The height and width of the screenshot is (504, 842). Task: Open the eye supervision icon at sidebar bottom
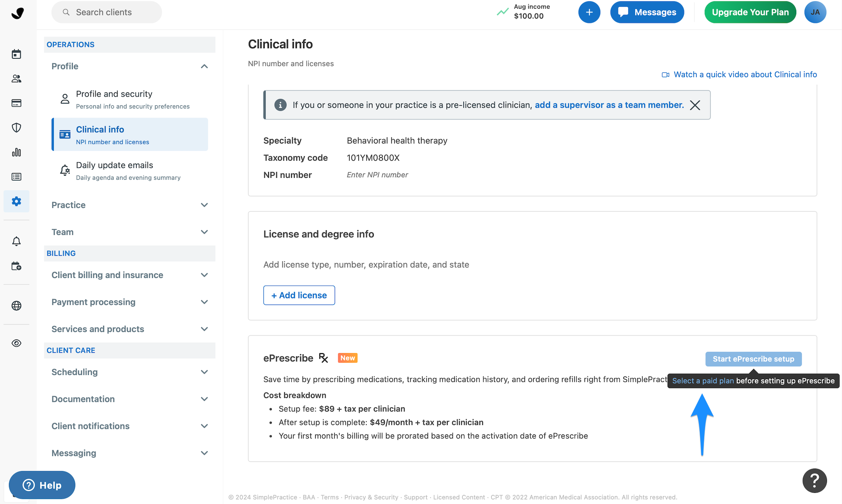[x=16, y=343]
